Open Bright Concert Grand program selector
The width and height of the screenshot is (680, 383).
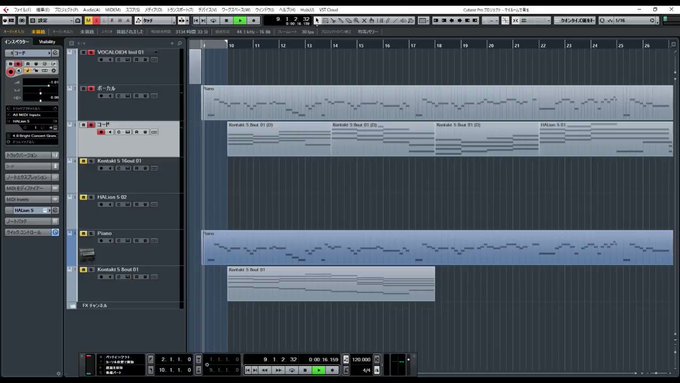[x=32, y=136]
